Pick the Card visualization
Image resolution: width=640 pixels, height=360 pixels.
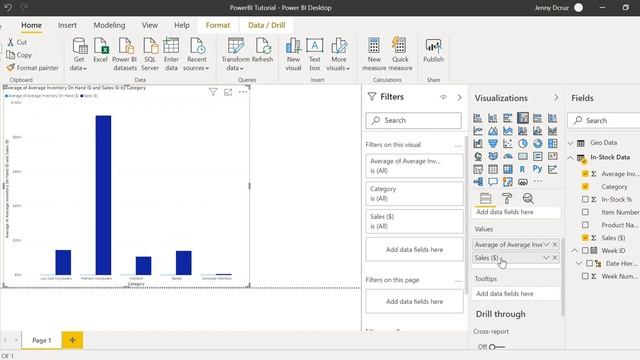click(x=523, y=156)
